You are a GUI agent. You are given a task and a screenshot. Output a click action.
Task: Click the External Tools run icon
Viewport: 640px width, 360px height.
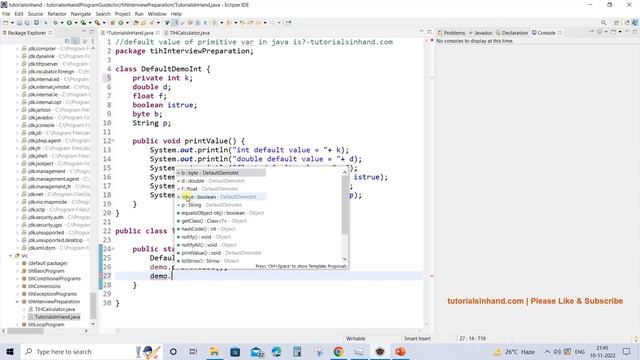(97, 23)
